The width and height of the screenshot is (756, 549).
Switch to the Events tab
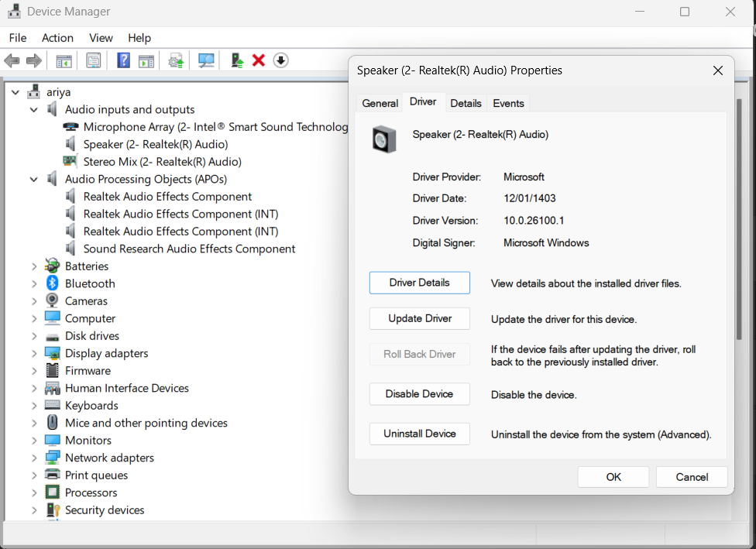[508, 103]
